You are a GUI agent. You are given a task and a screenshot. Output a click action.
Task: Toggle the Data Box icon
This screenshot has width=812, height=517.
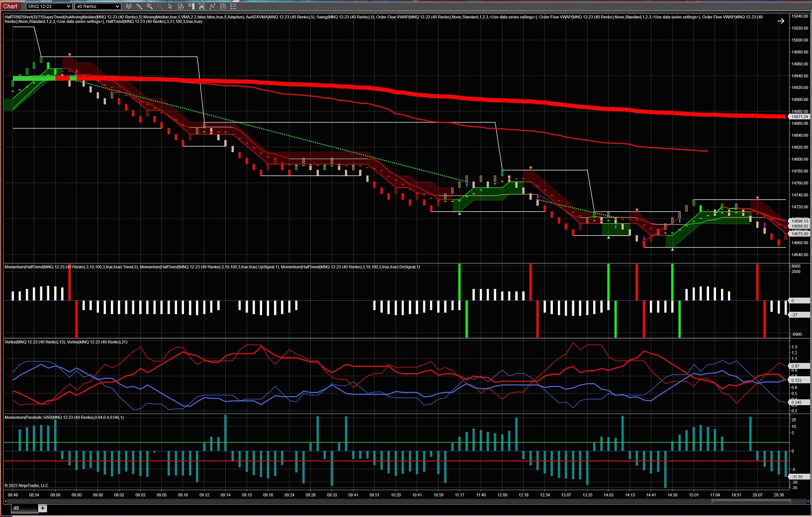click(181, 6)
